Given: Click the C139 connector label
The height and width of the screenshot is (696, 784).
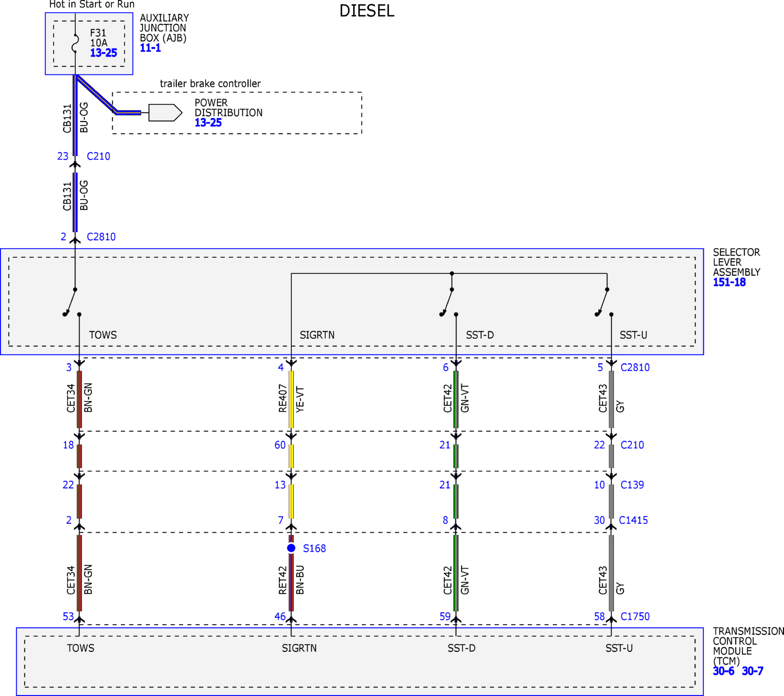Looking at the screenshot, I should click(632, 485).
